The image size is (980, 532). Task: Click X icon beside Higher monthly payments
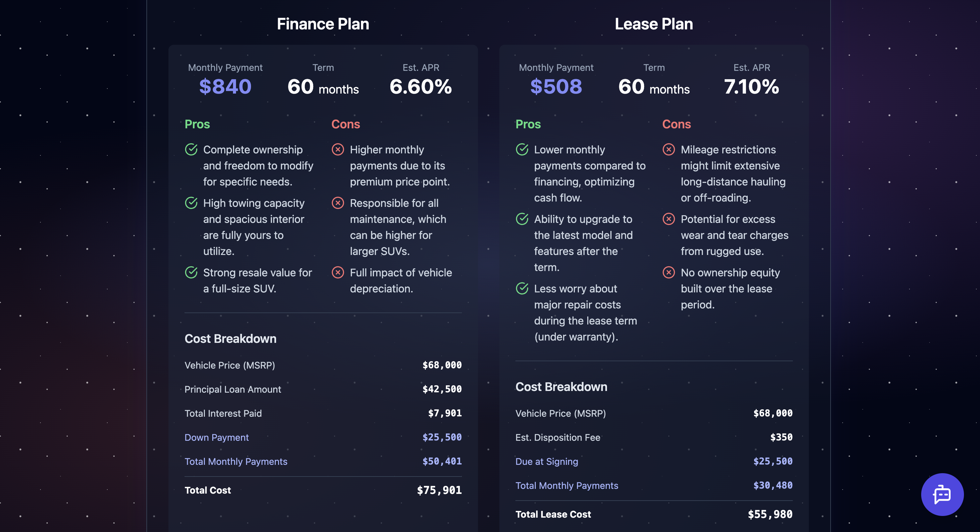tap(338, 149)
